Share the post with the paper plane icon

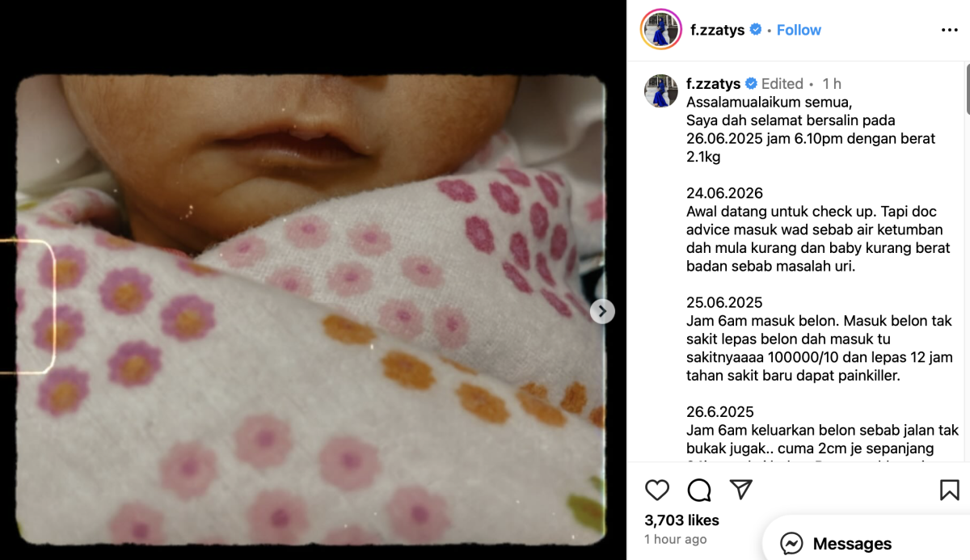click(741, 490)
